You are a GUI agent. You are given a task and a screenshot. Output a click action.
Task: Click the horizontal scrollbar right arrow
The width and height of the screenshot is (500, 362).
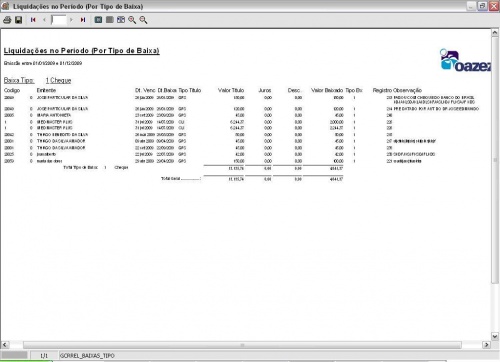click(487, 345)
